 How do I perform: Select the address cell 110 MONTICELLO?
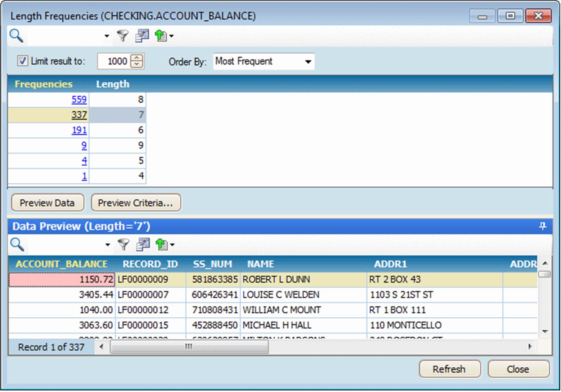(435, 325)
